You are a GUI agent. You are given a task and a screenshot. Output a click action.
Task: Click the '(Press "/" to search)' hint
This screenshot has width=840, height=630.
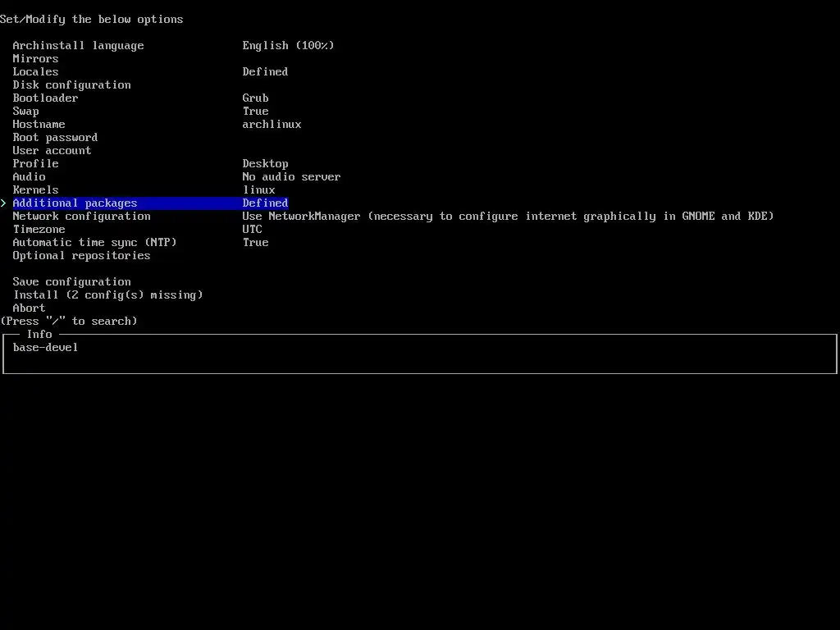69,321
